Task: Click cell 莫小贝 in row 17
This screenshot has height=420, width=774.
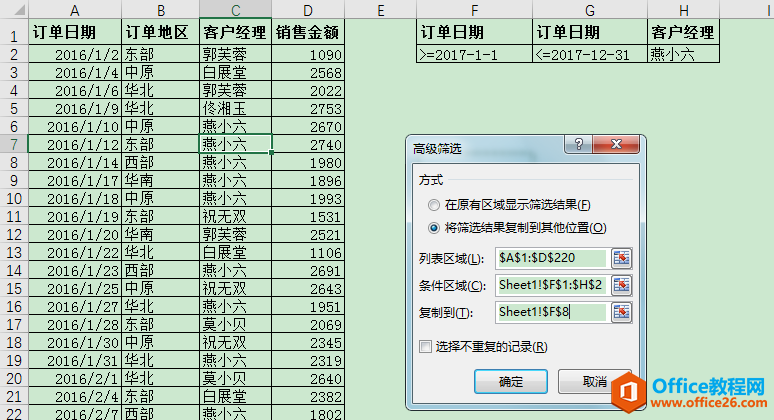Action: 235,324
